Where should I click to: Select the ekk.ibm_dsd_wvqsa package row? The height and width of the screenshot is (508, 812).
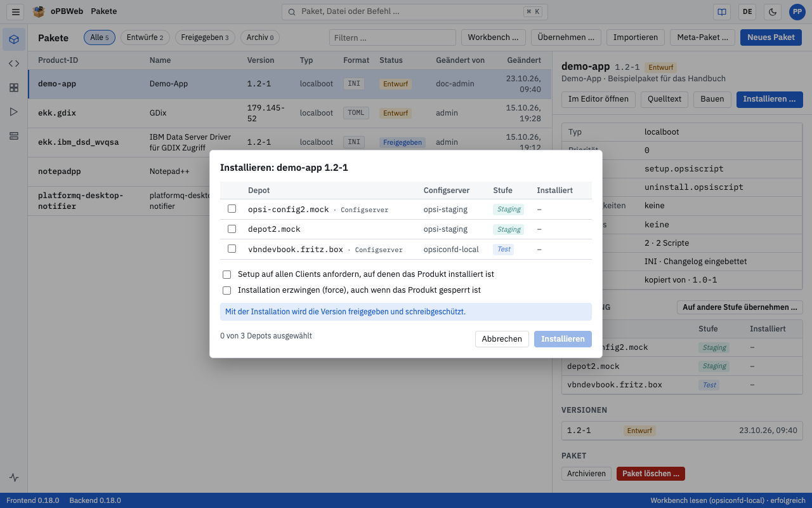(290, 142)
